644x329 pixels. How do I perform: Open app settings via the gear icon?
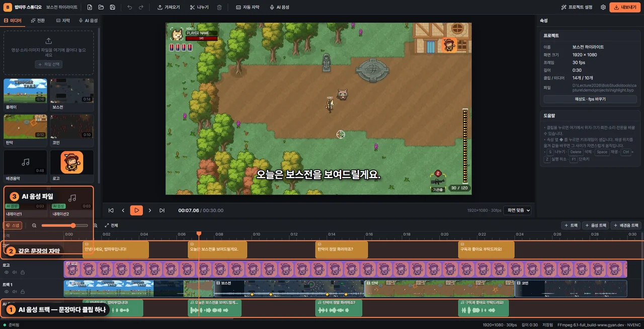click(x=603, y=8)
